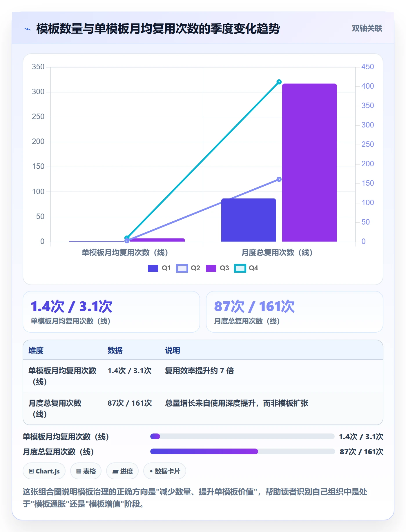Click the 进度 chip
Screen dimensions: 406x532
pyautogui.click(x=122, y=471)
